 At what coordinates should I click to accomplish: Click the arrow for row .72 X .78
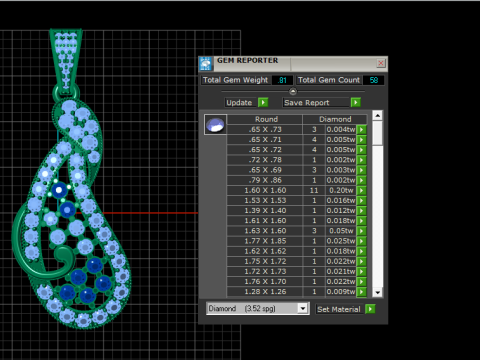coord(361,160)
